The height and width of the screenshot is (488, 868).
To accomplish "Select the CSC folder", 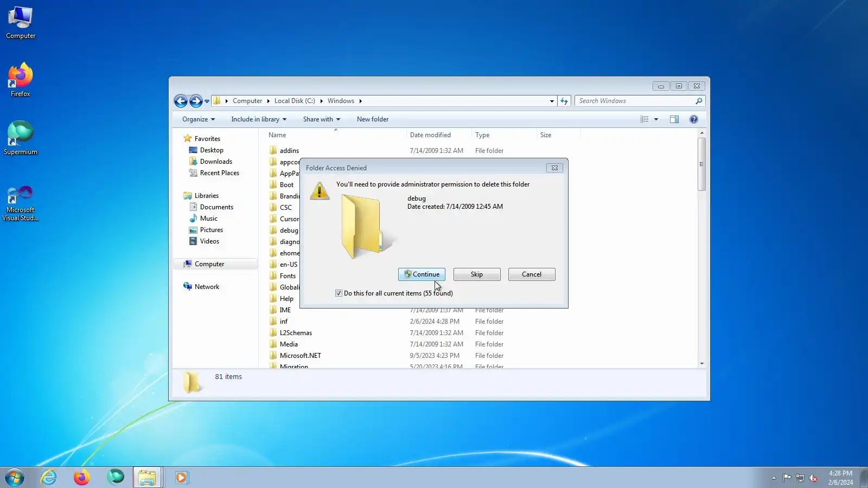I will point(285,208).
